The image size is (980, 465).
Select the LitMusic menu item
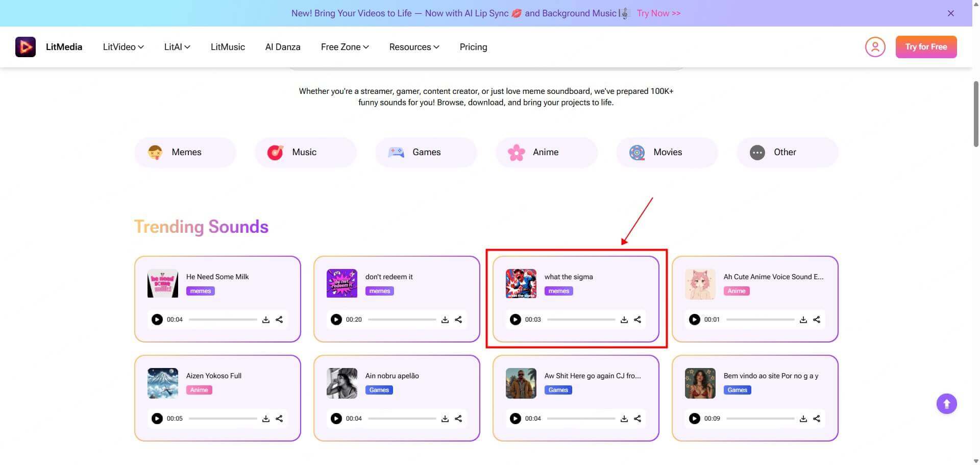(228, 46)
